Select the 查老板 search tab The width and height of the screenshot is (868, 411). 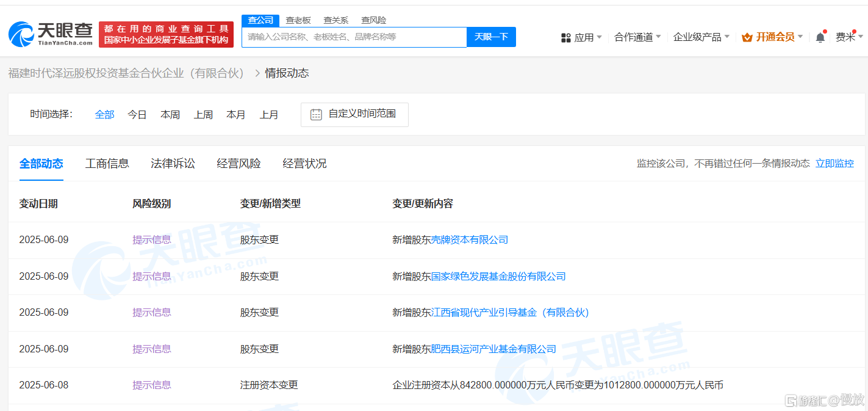click(298, 21)
